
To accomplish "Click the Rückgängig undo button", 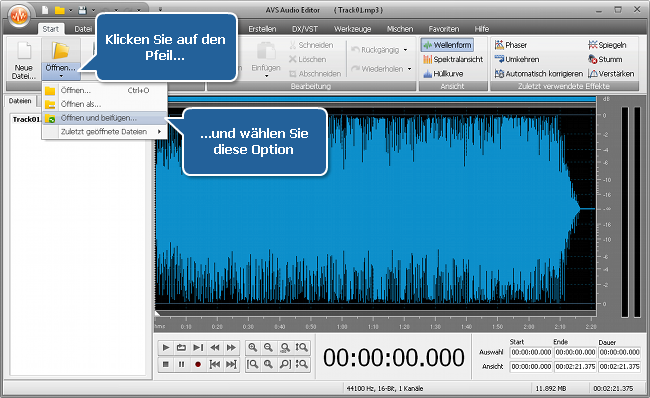I will (x=376, y=50).
